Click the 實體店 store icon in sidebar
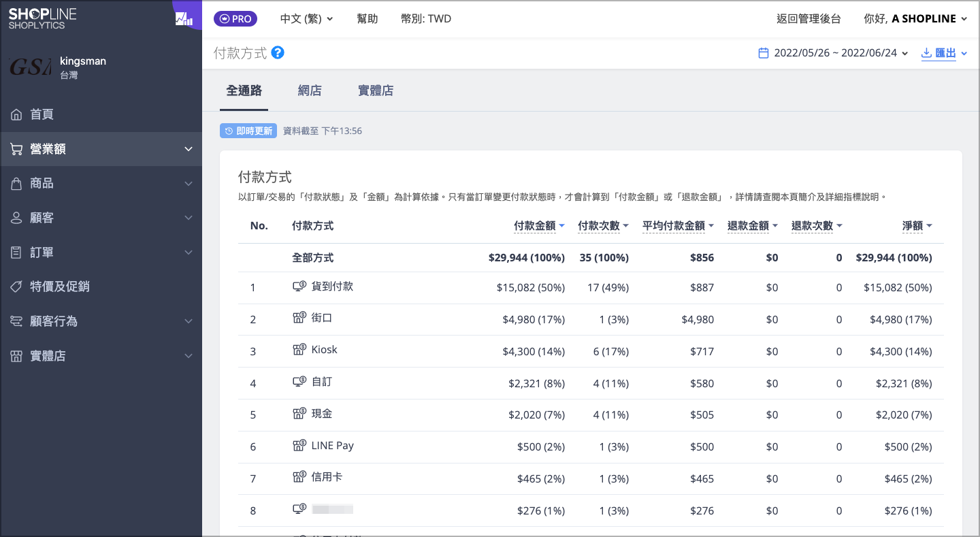980x537 pixels. 16,356
